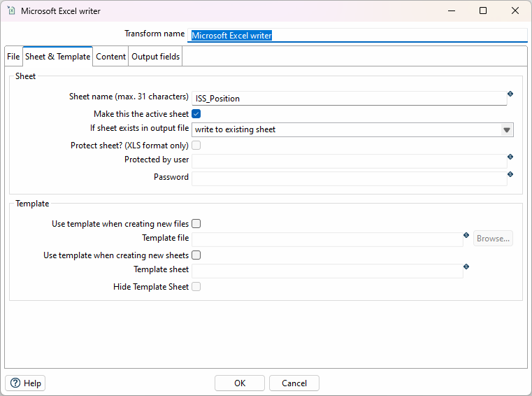Click the Browse... button for template file
This screenshot has width=532, height=396.
(x=493, y=239)
